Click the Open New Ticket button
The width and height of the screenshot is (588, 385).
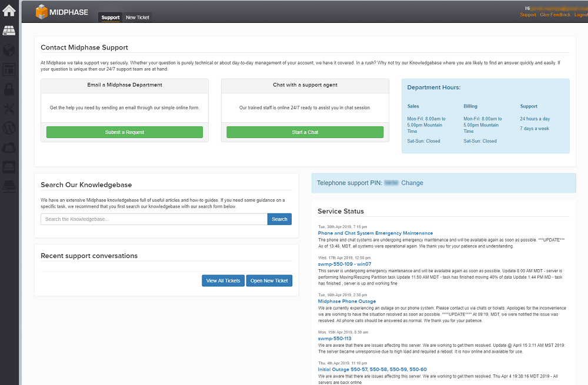coord(269,281)
